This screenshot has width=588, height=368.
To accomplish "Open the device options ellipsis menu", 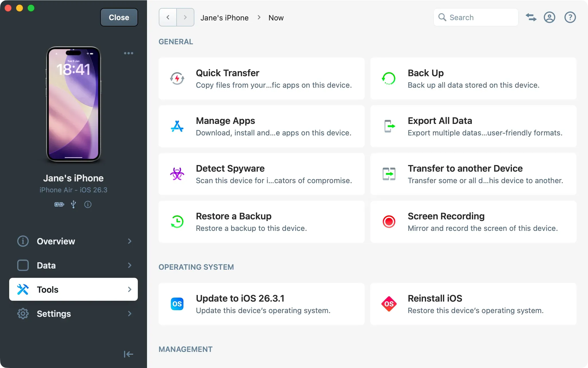I will [128, 53].
